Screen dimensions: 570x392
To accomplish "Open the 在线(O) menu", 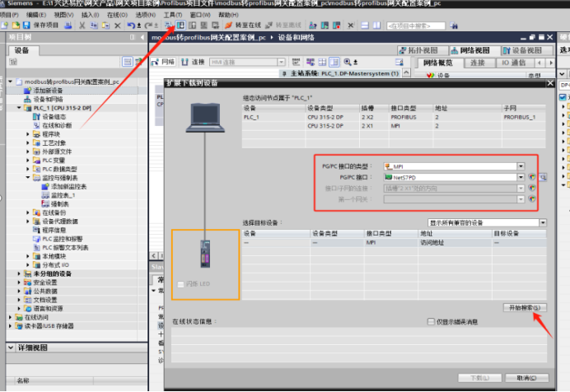I will pos(117,15).
